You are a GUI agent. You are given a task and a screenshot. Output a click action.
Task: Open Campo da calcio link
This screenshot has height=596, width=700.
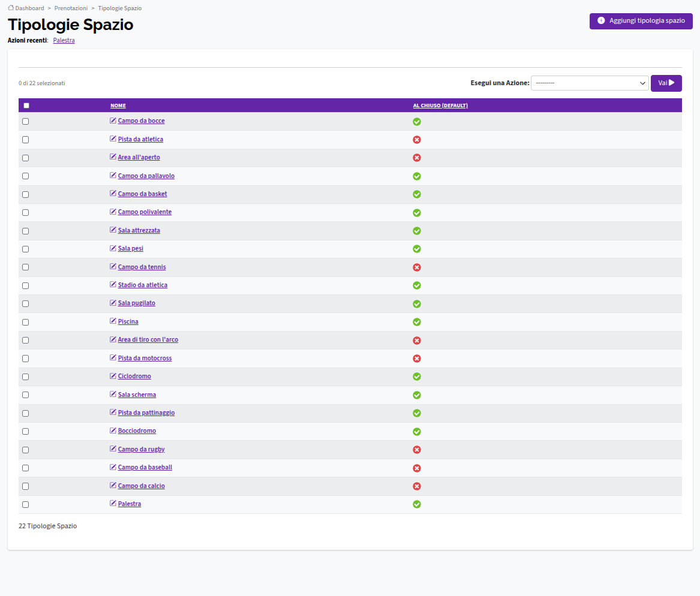coord(141,486)
